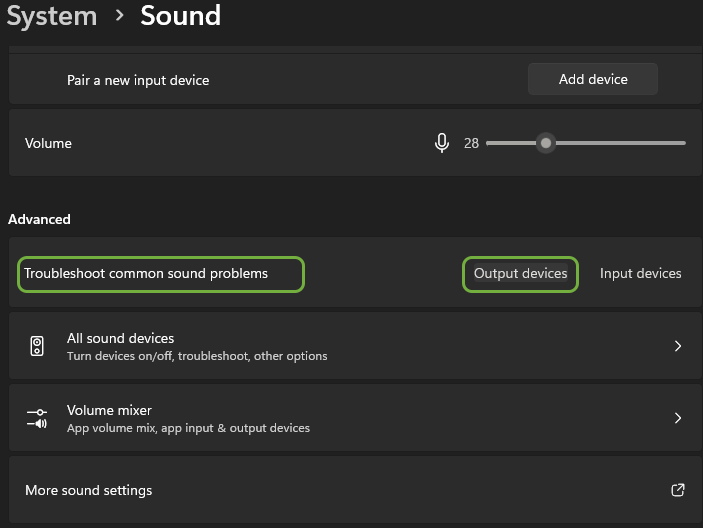Go back to System in the breadcrumb

click(x=52, y=16)
